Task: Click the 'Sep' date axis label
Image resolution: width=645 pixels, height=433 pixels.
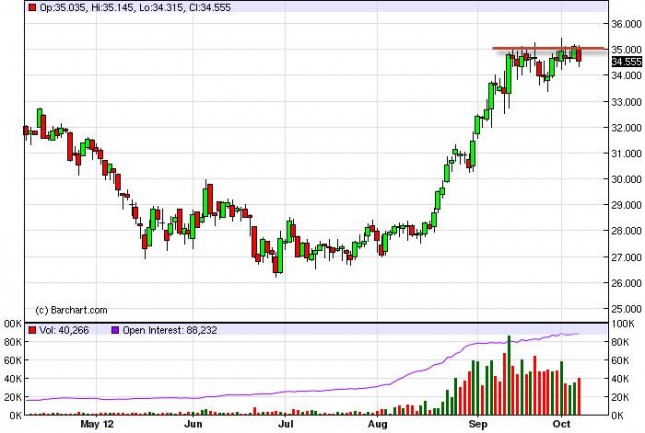Action: [478, 424]
